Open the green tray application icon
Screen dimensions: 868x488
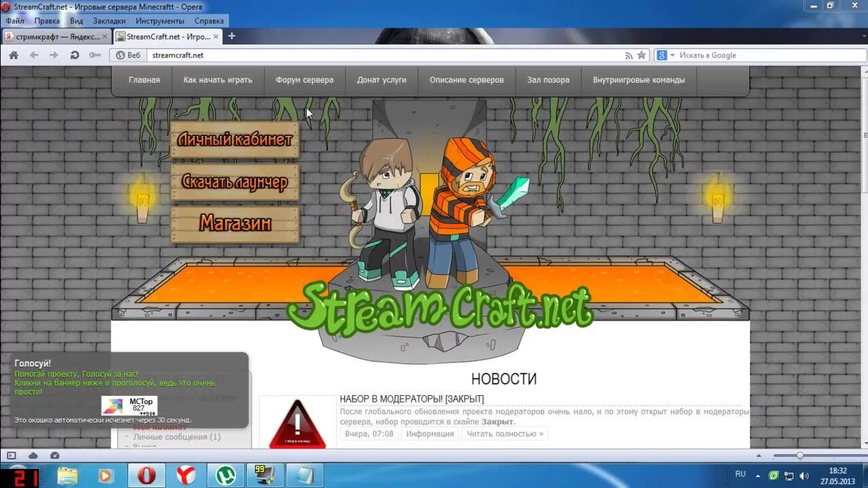point(774,475)
